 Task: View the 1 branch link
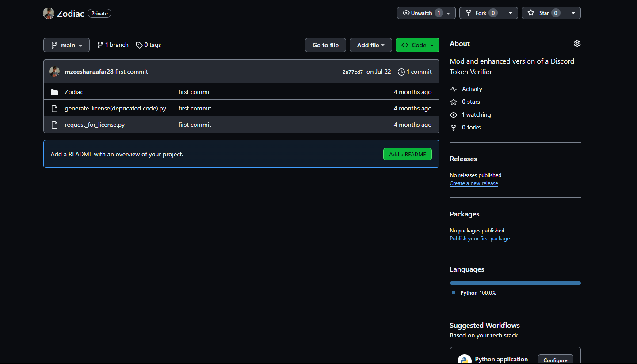tap(113, 45)
